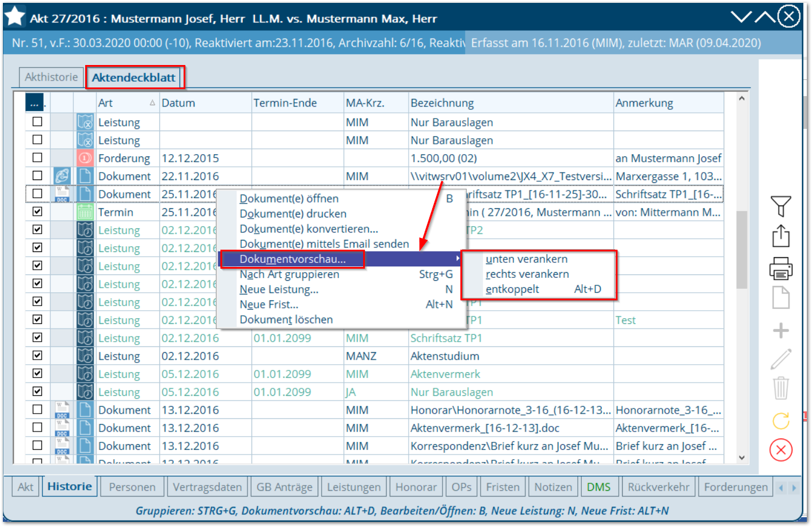This screenshot has width=812, height=527.
Task: Select rechts verankern submenu option
Action: click(x=539, y=274)
